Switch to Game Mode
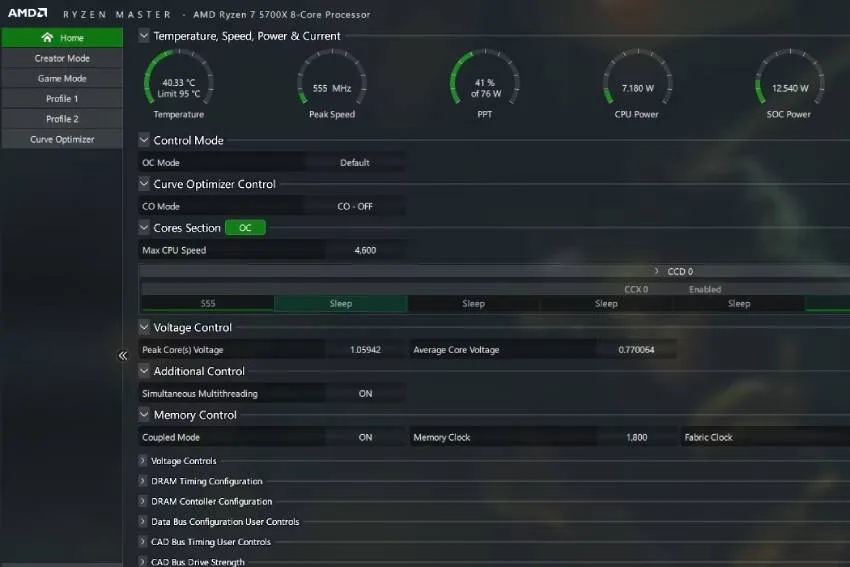This screenshot has width=850, height=567. [x=62, y=78]
